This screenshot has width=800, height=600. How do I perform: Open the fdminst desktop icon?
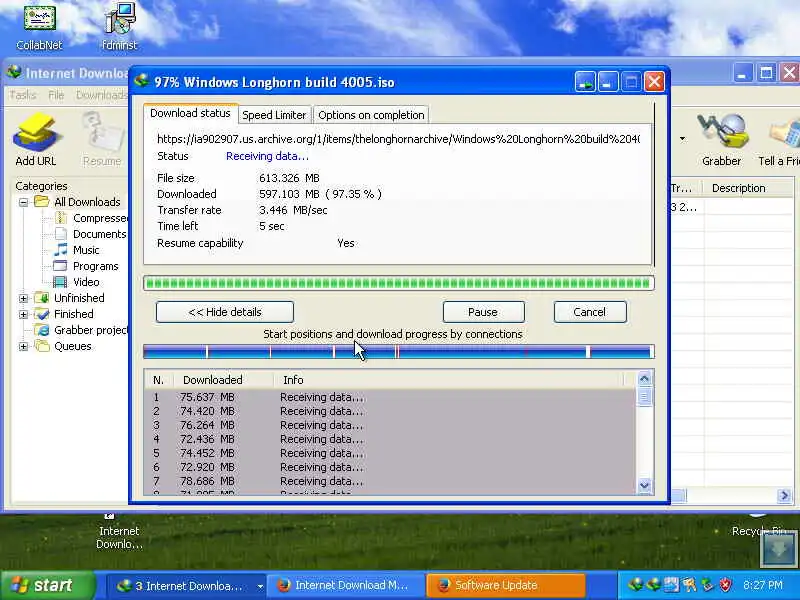[119, 27]
